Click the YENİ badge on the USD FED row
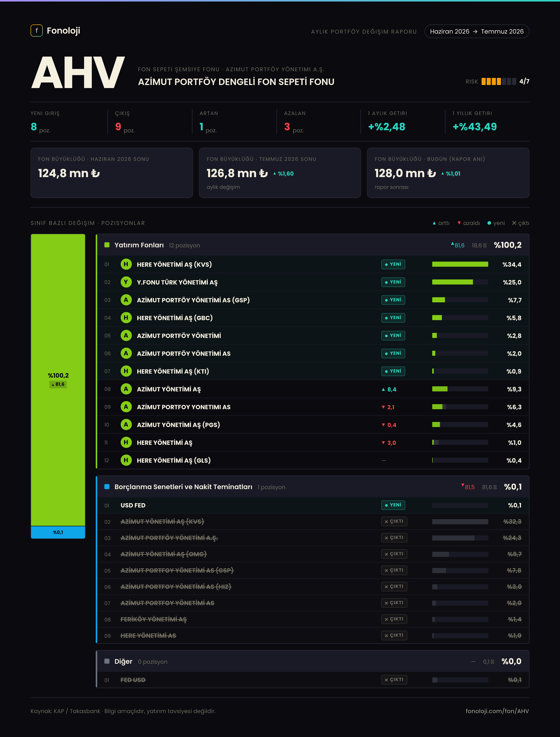 [393, 505]
